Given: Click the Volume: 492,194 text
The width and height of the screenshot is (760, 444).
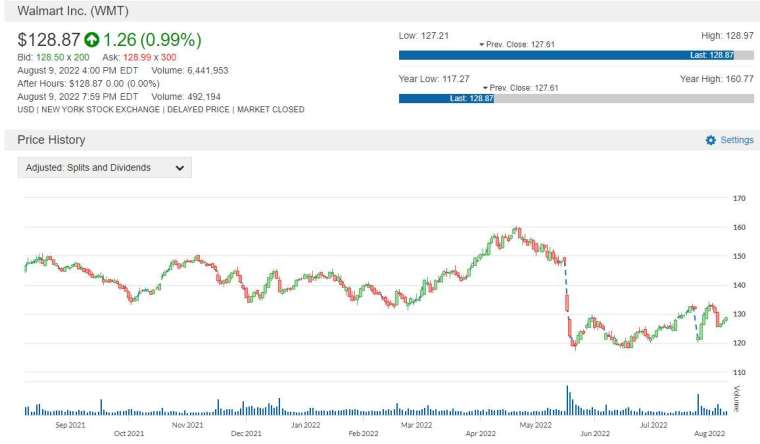Looking at the screenshot, I should 186,96.
